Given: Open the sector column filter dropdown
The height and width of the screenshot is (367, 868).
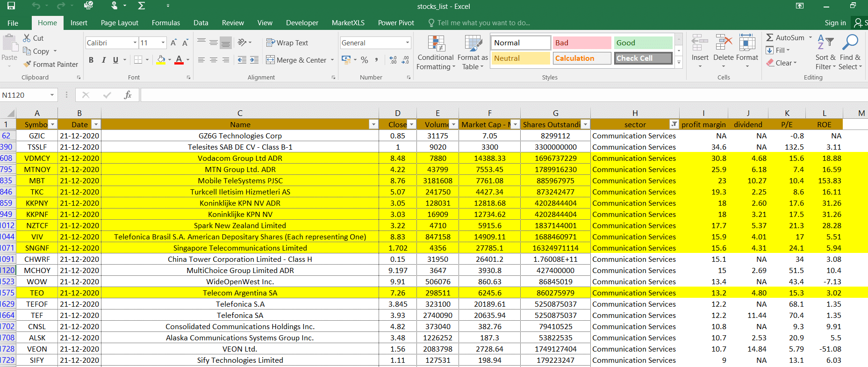Looking at the screenshot, I should 674,124.
